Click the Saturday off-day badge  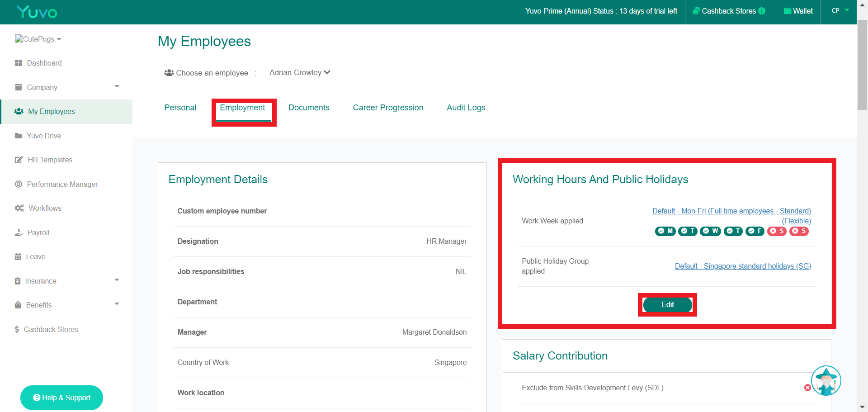tap(777, 231)
